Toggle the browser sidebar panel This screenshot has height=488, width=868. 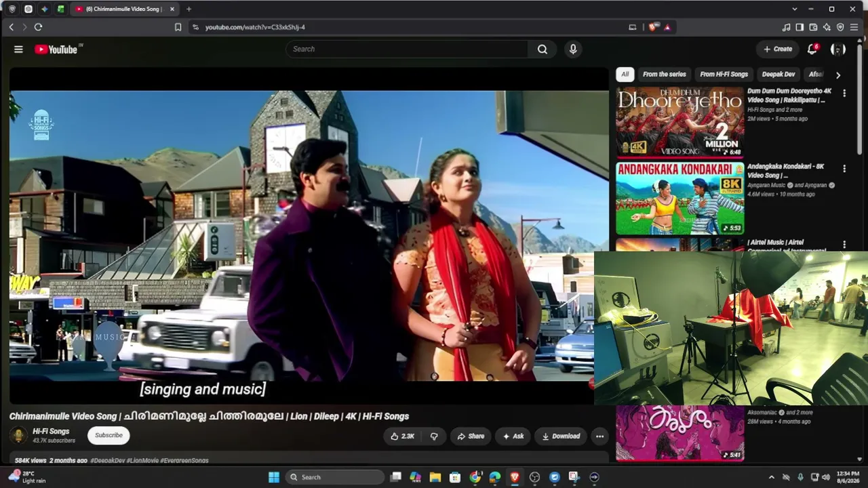[800, 27]
